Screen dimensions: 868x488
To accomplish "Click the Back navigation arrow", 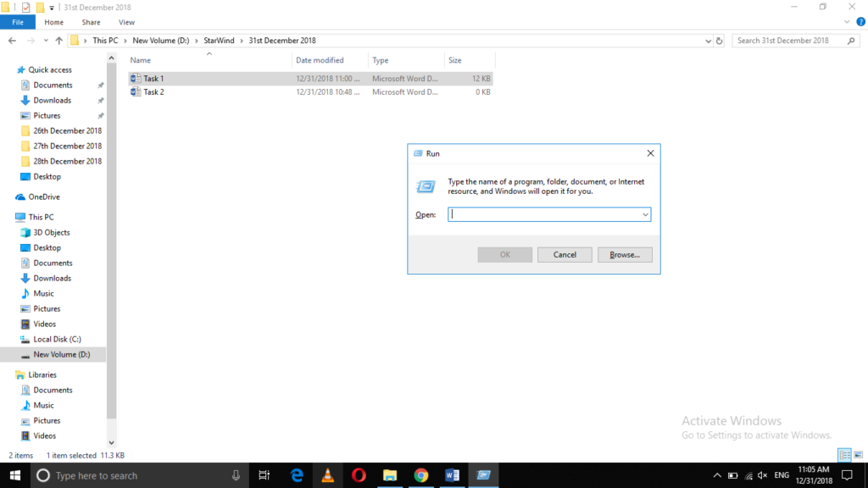I will (x=12, y=41).
